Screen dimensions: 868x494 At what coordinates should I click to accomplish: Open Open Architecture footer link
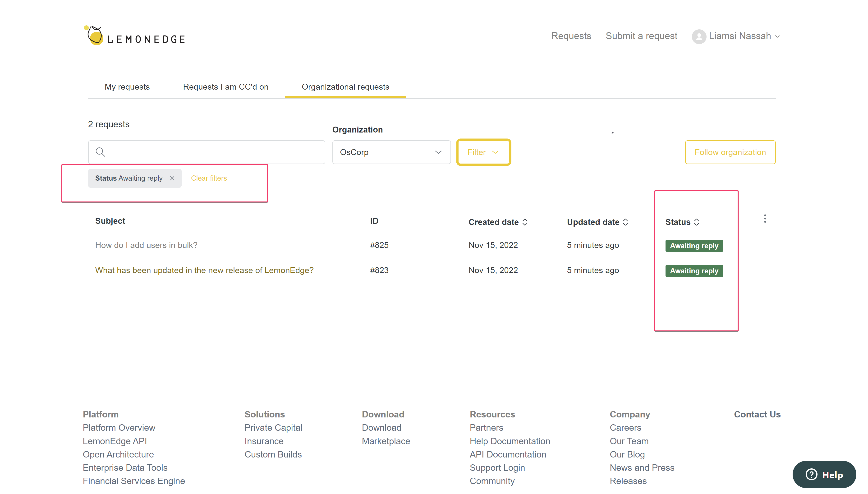coord(118,454)
